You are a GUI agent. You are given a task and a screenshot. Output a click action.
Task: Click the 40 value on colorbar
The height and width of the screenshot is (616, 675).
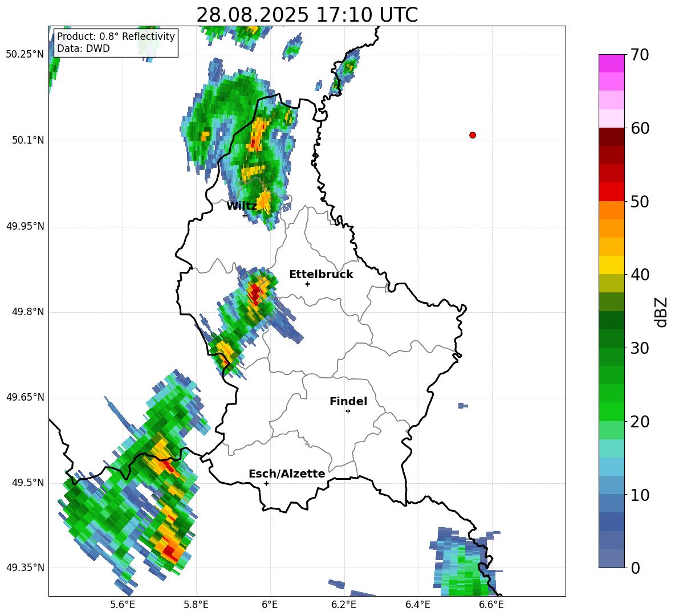[x=639, y=275]
